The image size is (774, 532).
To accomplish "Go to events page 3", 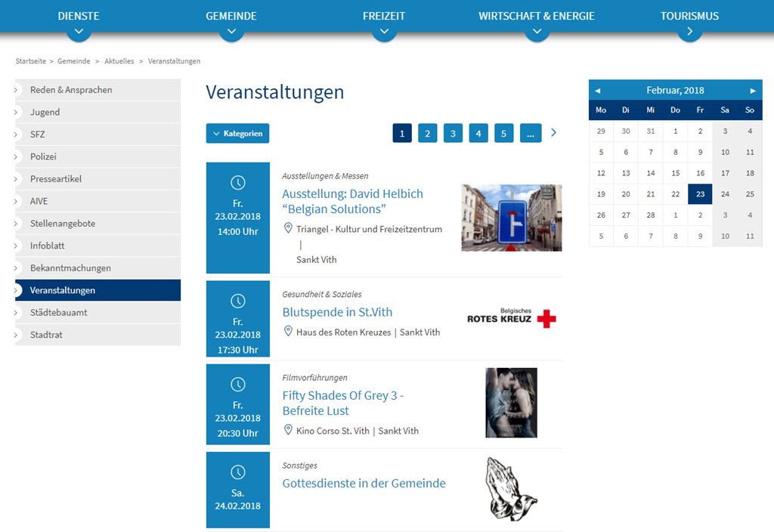I will pyautogui.click(x=454, y=133).
